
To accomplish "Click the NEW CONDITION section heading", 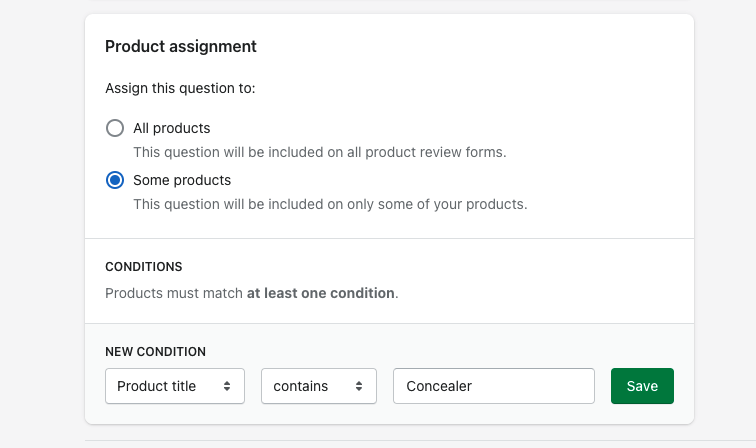I will (155, 352).
